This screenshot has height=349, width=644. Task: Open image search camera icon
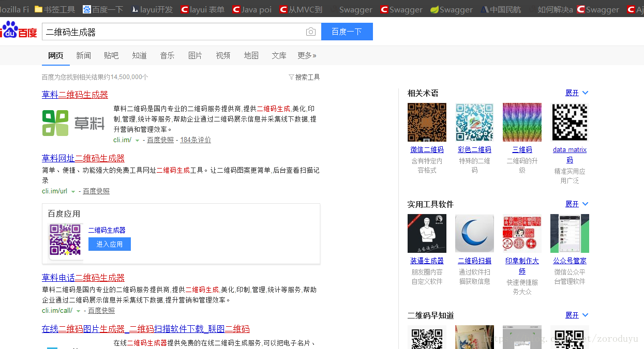311,32
